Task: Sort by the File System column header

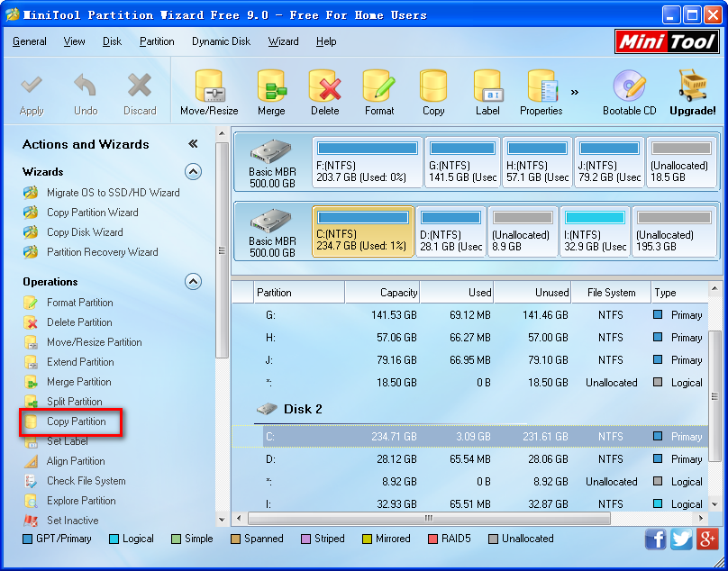Action: click(611, 293)
